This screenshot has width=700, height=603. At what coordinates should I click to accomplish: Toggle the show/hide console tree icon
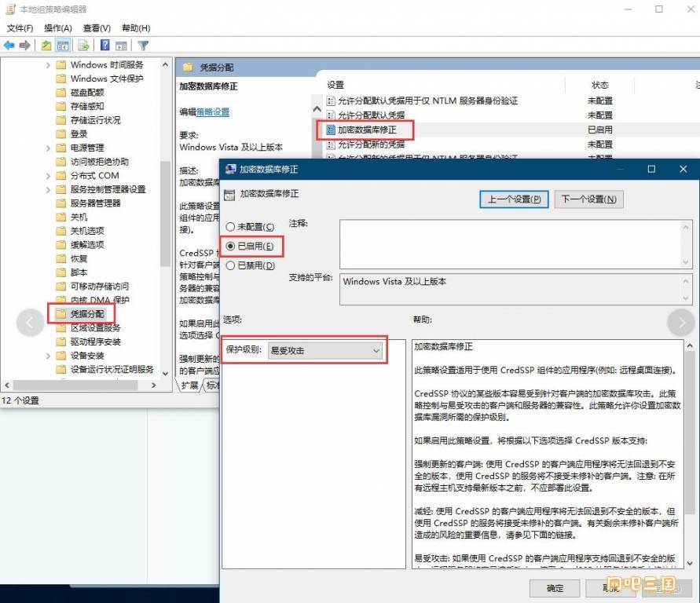[x=62, y=46]
